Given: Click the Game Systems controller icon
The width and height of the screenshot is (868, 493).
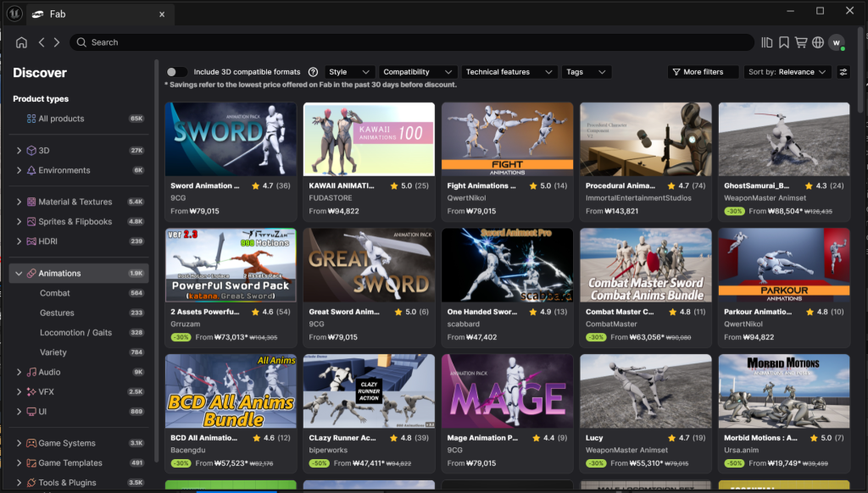Looking at the screenshot, I should tap(31, 443).
